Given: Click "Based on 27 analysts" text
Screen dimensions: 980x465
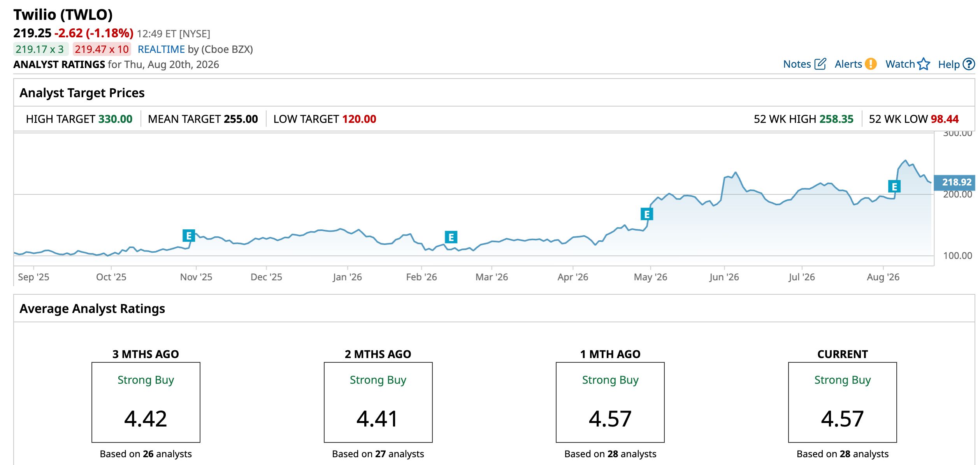Looking at the screenshot, I should click(378, 454).
